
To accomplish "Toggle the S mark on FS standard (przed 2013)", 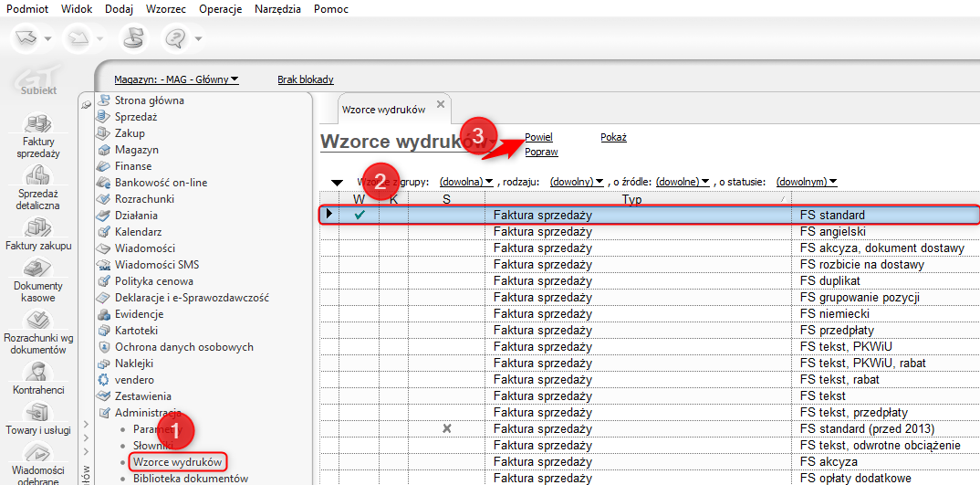I will pyautogui.click(x=446, y=429).
